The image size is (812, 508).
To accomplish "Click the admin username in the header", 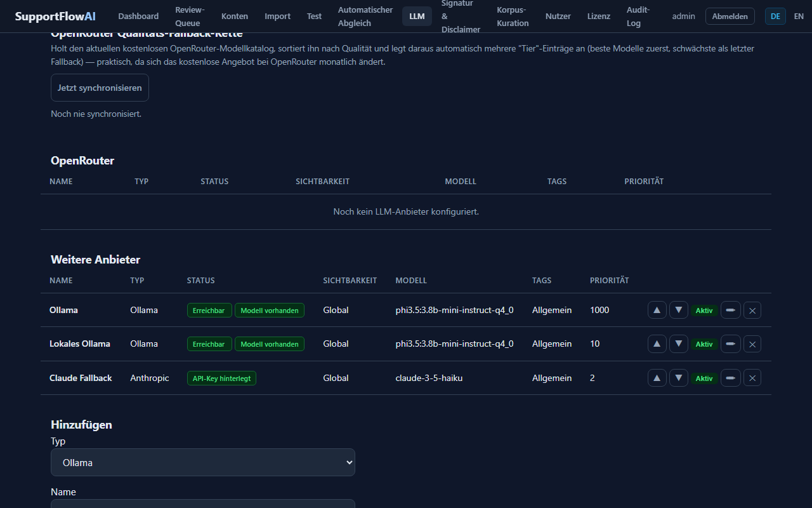I will 684,17.
